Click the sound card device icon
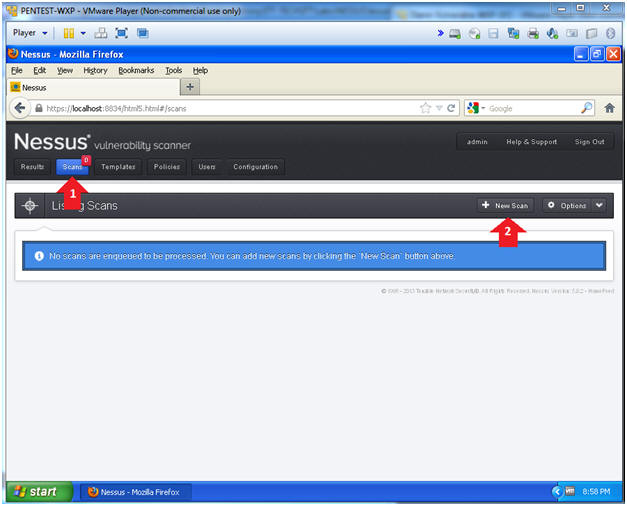This screenshot has height=506, width=627. pos(552,34)
